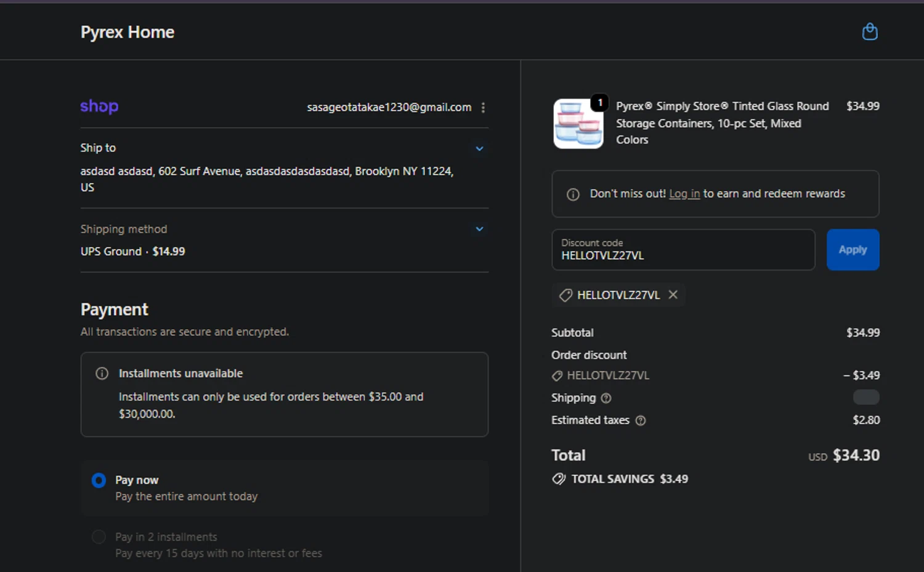The width and height of the screenshot is (924, 572).
Task: Click the Payment heading
Action: [115, 309]
